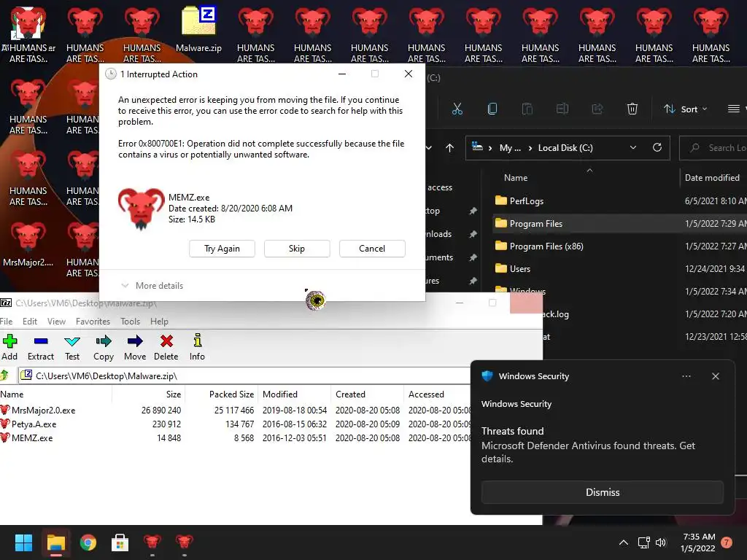Open the View menu in 7-Zip

click(x=56, y=322)
